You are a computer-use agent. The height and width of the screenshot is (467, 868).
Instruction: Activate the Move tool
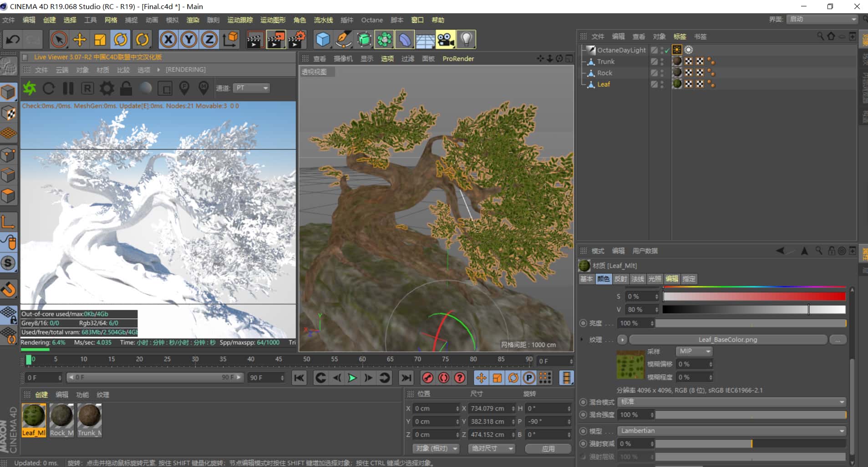click(80, 40)
